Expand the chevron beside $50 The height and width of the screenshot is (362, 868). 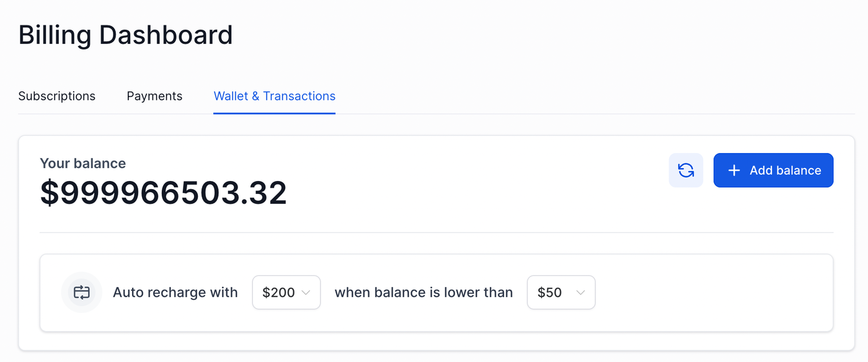(580, 293)
